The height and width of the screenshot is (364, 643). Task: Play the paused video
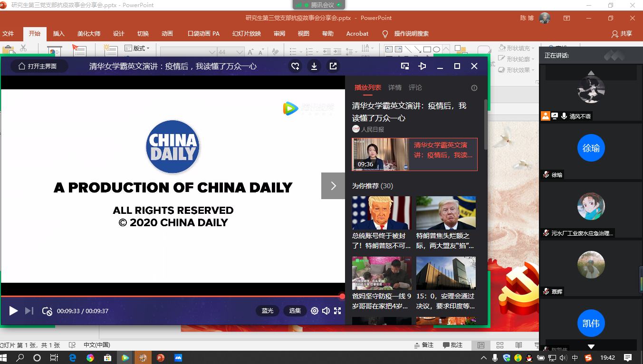pos(14,311)
